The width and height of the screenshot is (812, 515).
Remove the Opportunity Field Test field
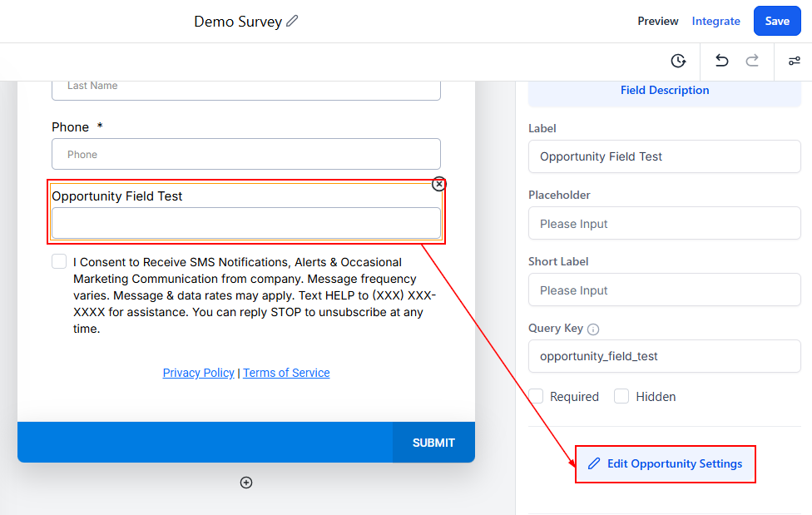point(439,184)
